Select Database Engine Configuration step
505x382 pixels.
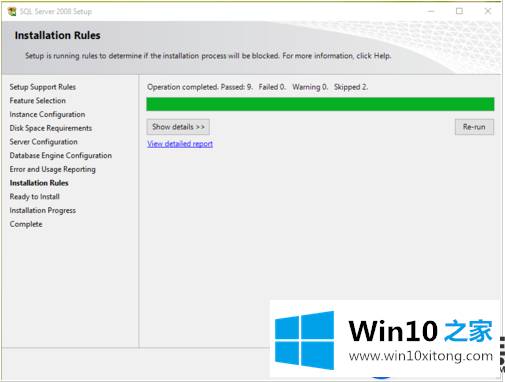pyautogui.click(x=61, y=155)
